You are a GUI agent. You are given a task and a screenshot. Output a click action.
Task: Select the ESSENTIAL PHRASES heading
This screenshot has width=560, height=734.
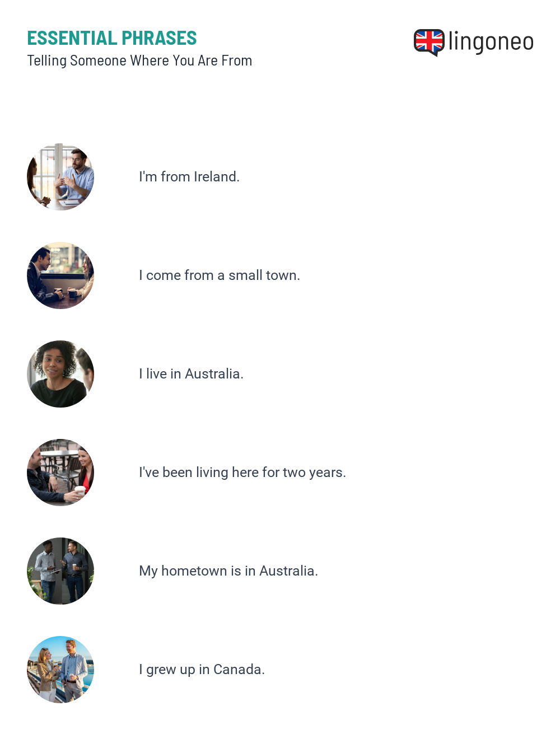pos(112,38)
